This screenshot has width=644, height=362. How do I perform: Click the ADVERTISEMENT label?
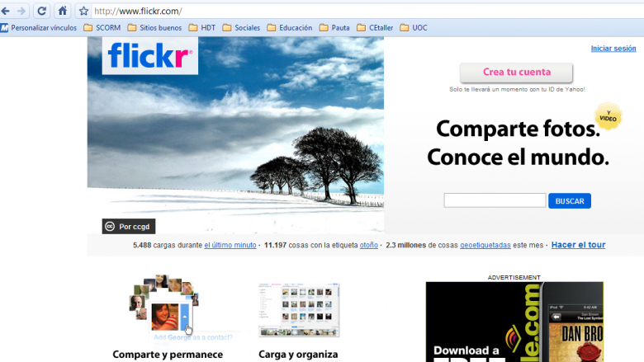(514, 278)
